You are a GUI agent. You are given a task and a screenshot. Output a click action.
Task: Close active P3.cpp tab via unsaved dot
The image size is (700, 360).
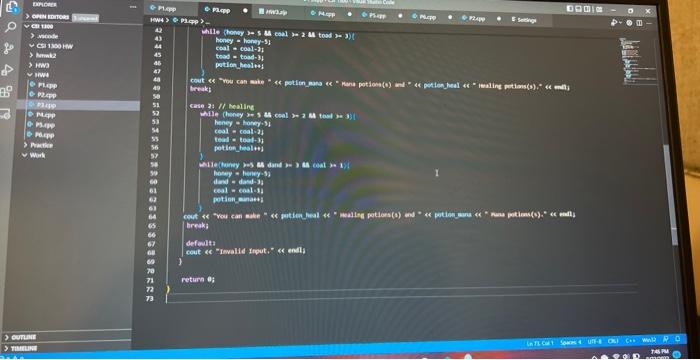click(x=245, y=10)
